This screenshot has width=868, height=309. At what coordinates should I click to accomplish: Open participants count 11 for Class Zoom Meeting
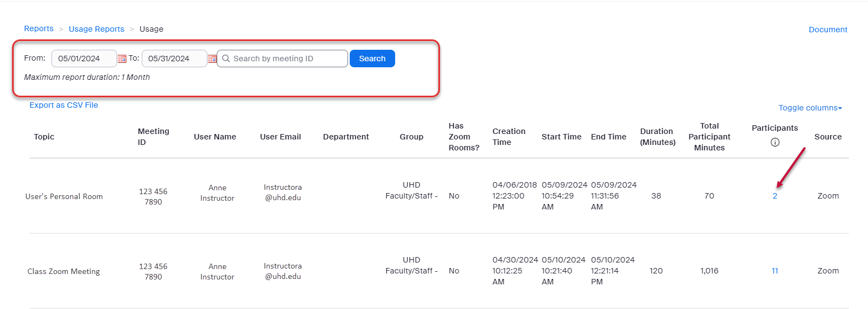(775, 271)
